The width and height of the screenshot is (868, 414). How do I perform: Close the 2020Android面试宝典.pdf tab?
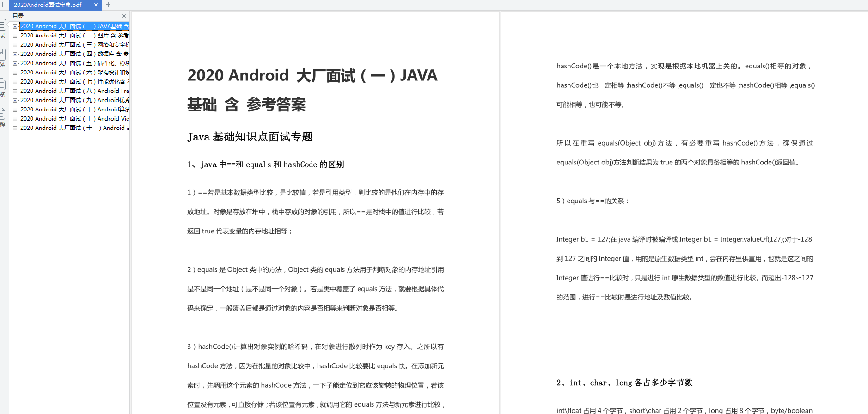pos(96,5)
